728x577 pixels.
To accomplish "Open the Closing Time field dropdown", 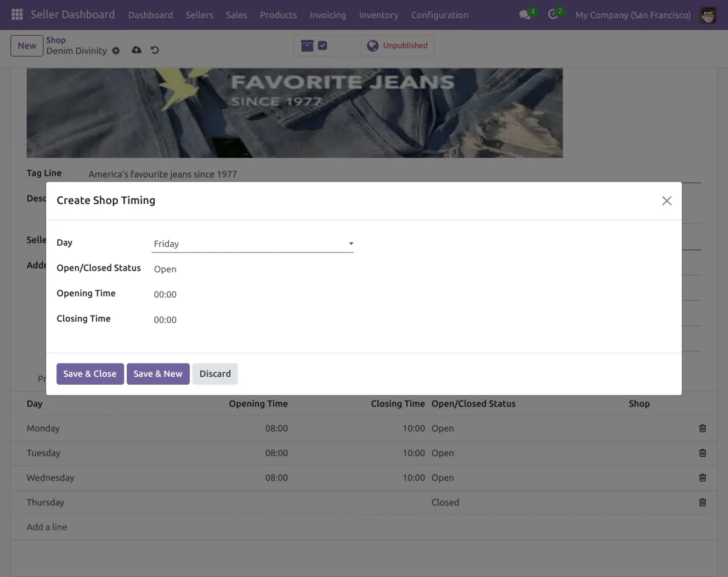I will [165, 320].
